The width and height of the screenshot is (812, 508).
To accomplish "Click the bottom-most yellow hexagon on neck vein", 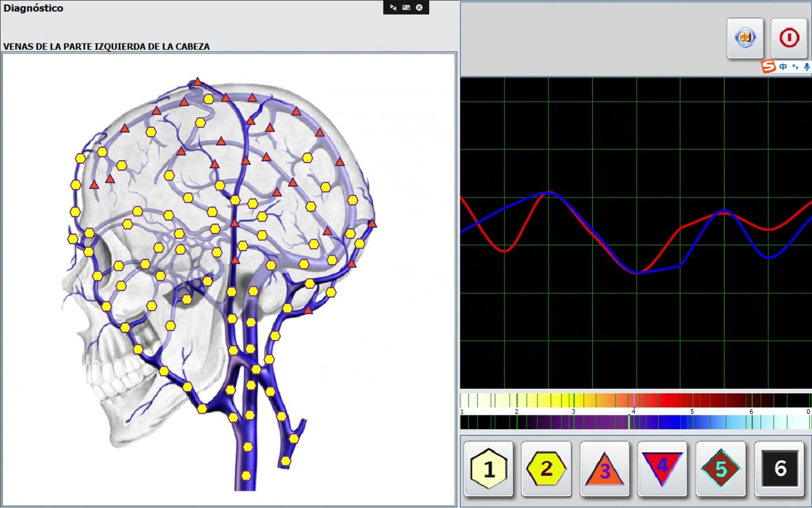I will click(x=246, y=476).
